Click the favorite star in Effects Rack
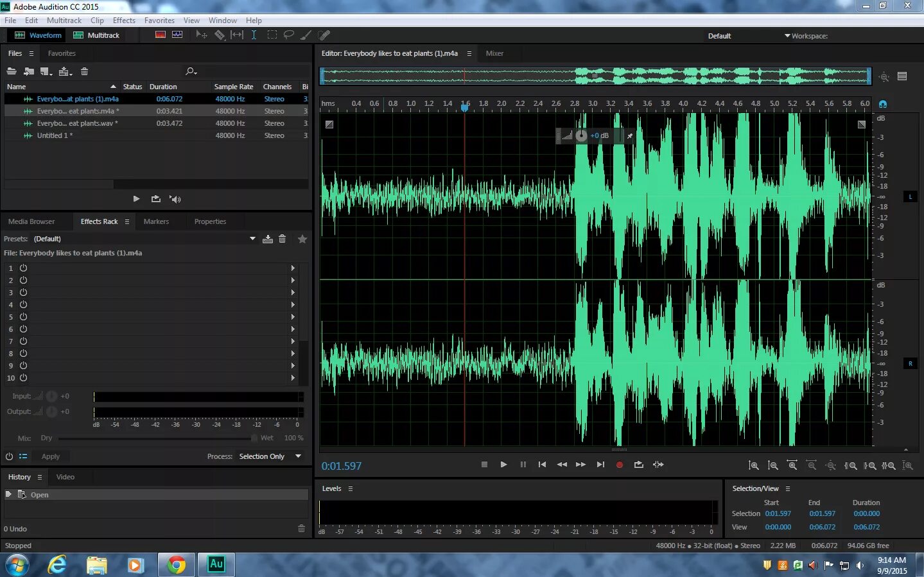The image size is (924, 577). point(302,239)
